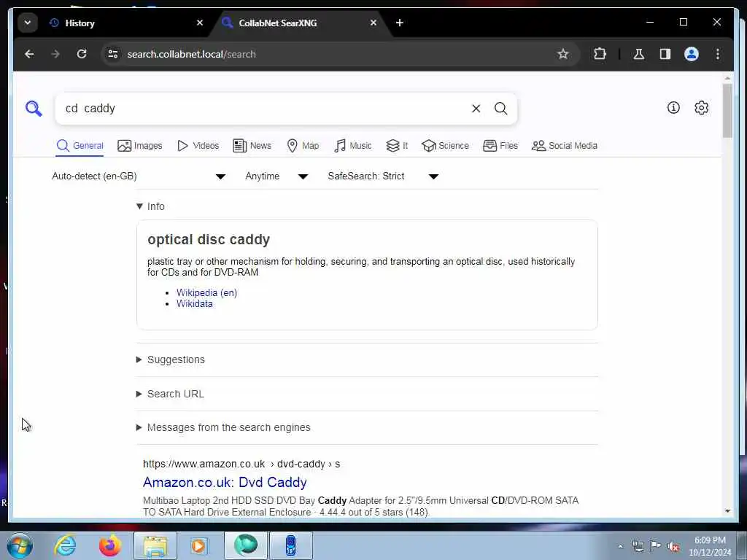The width and height of the screenshot is (747, 560).
Task: Open the SafeSearch: Strict dropdown
Action: click(x=382, y=176)
